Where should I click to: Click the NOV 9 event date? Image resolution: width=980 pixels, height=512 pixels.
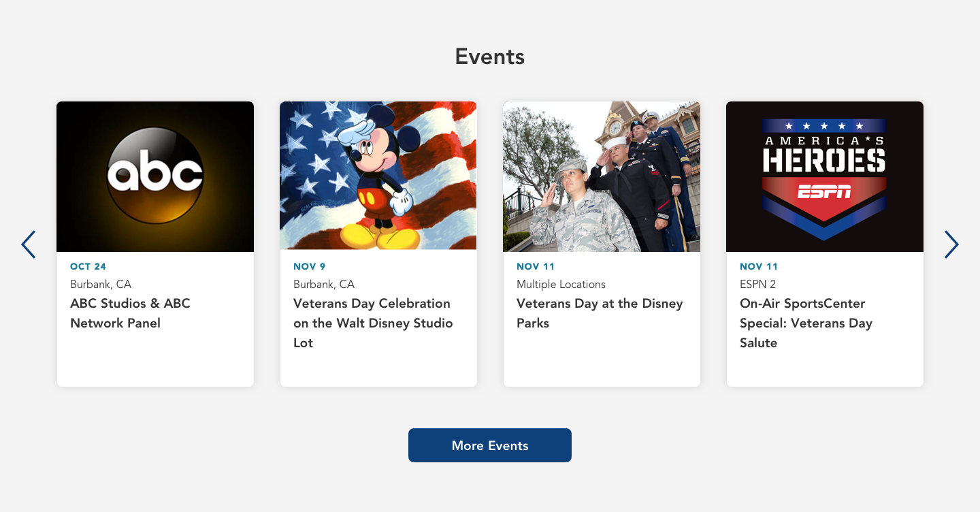click(310, 266)
